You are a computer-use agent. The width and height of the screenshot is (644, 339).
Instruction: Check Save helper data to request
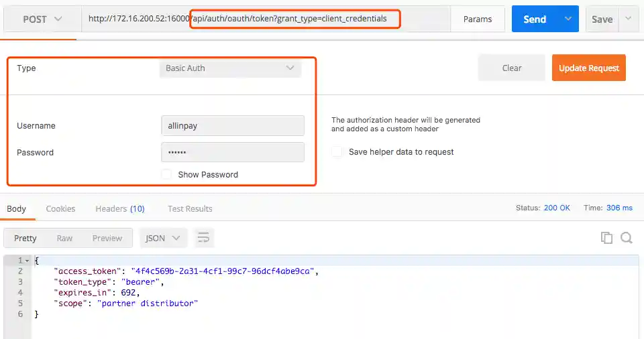(337, 152)
